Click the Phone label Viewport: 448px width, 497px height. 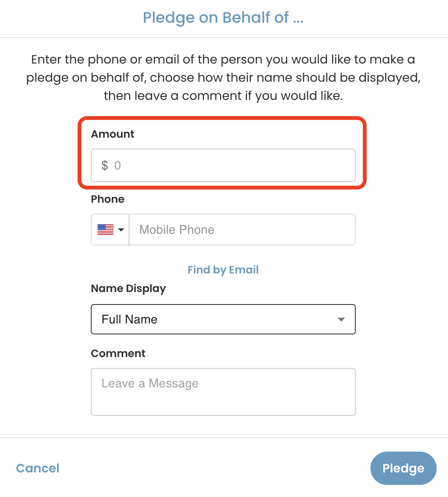pos(108,199)
